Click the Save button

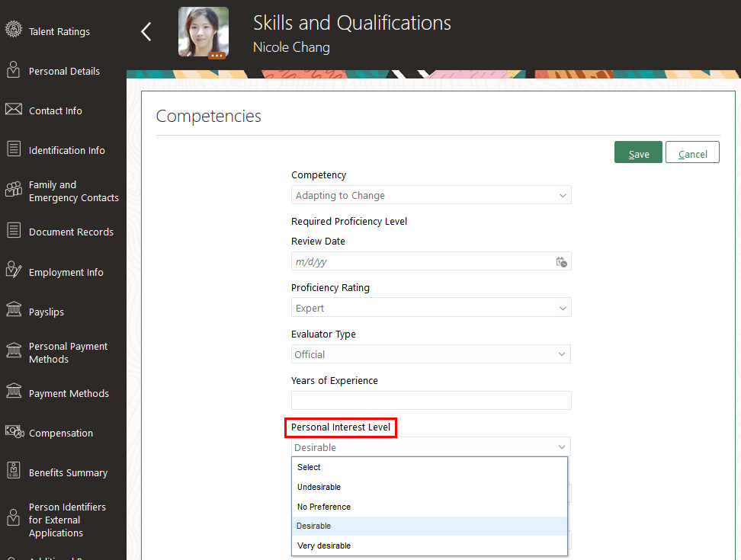[x=638, y=153]
